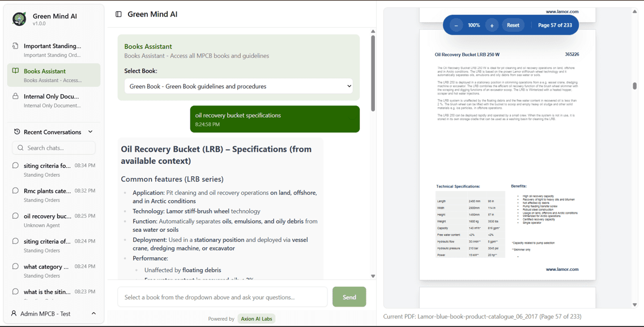Viewport: 644px width, 327px height.
Task: Click PDF viewer scroll down arrow
Action: click(634, 304)
